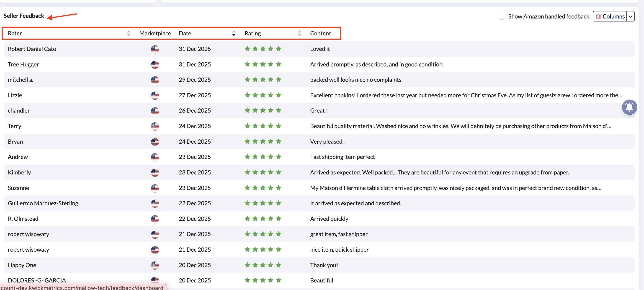Click the Content column header
The image size is (644, 290).
point(320,33)
